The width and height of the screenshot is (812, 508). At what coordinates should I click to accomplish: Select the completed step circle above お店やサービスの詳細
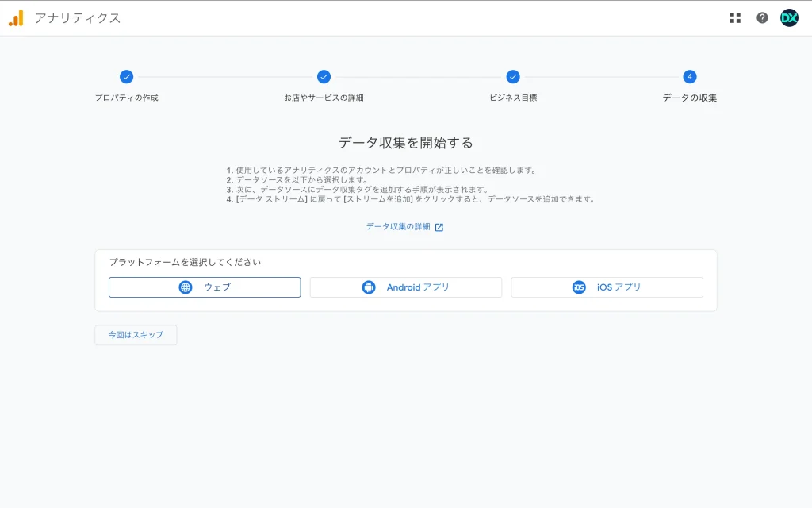pyautogui.click(x=324, y=77)
